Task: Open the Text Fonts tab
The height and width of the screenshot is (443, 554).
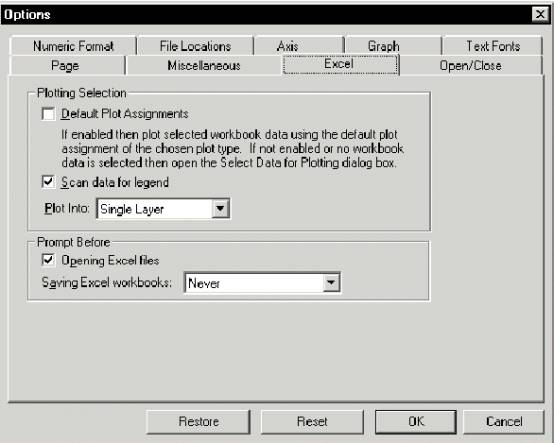Action: [493, 46]
